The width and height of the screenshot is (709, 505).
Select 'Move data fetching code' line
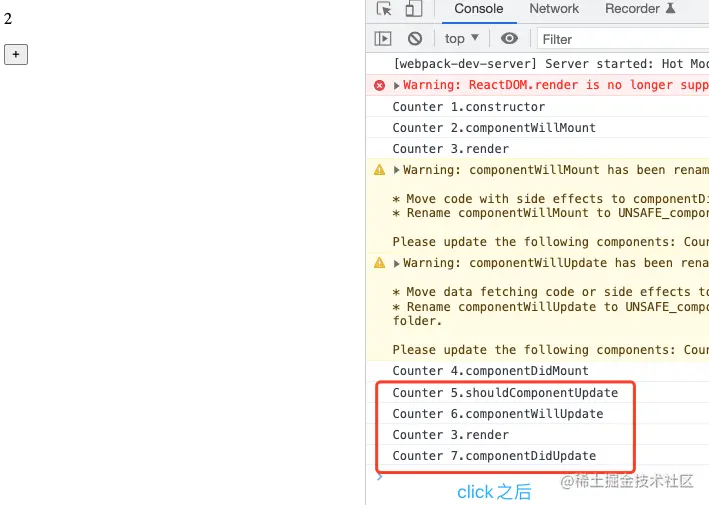pos(550,292)
